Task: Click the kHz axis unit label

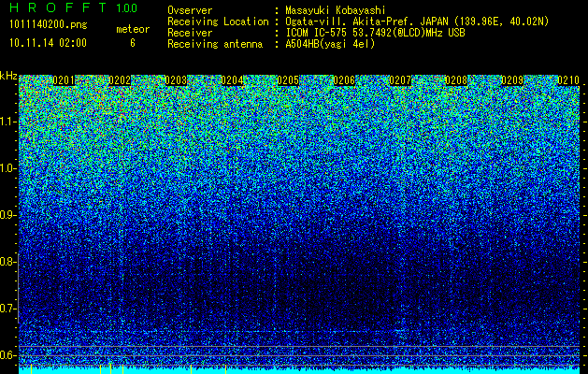Action: tap(8, 76)
